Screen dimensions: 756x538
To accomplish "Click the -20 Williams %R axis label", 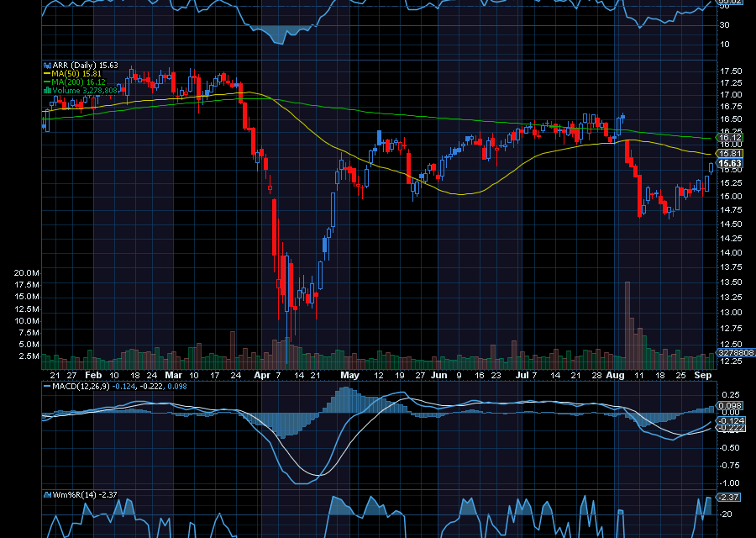I will 726,514.
